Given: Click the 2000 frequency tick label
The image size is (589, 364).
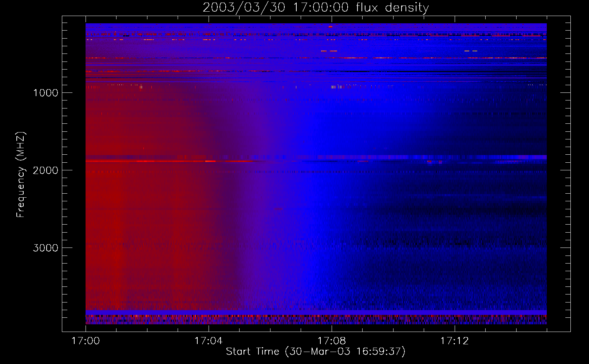Looking at the screenshot, I should click(46, 170).
